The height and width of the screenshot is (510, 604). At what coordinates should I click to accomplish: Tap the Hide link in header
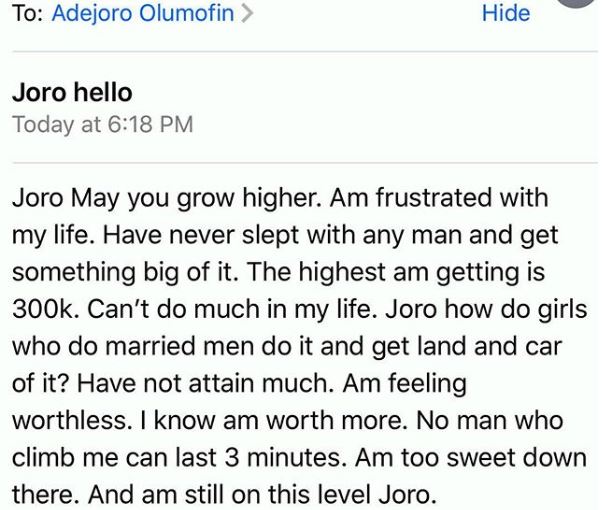click(508, 14)
